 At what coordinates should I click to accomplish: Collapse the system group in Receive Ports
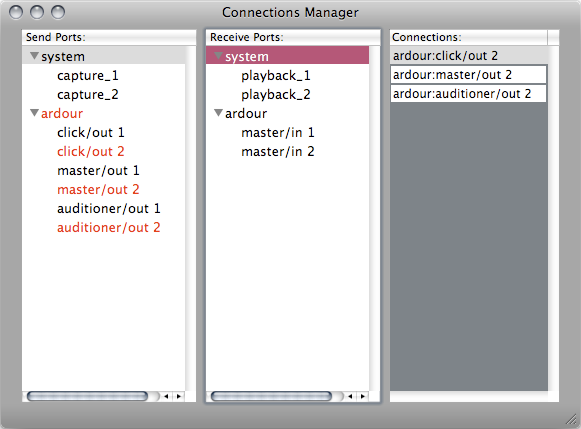click(x=218, y=56)
